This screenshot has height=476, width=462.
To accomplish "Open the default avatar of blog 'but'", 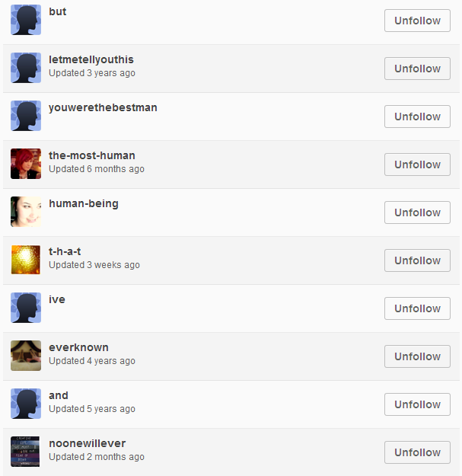I will tap(26, 20).
